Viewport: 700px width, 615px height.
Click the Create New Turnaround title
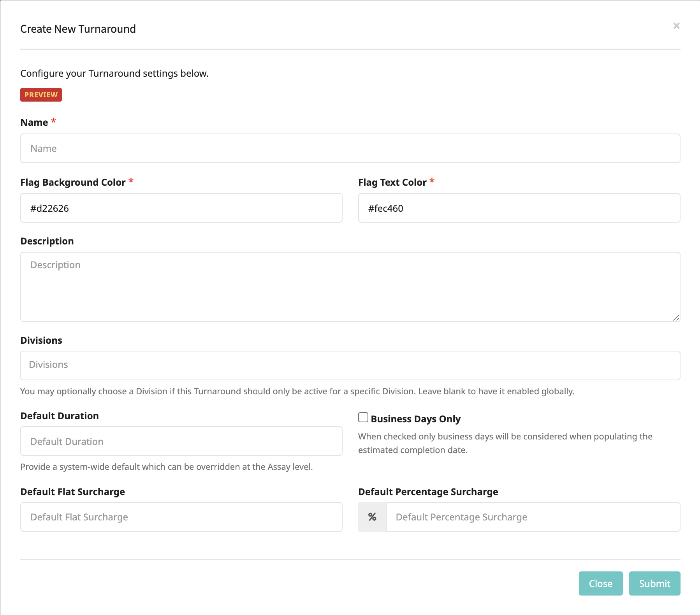tap(78, 29)
